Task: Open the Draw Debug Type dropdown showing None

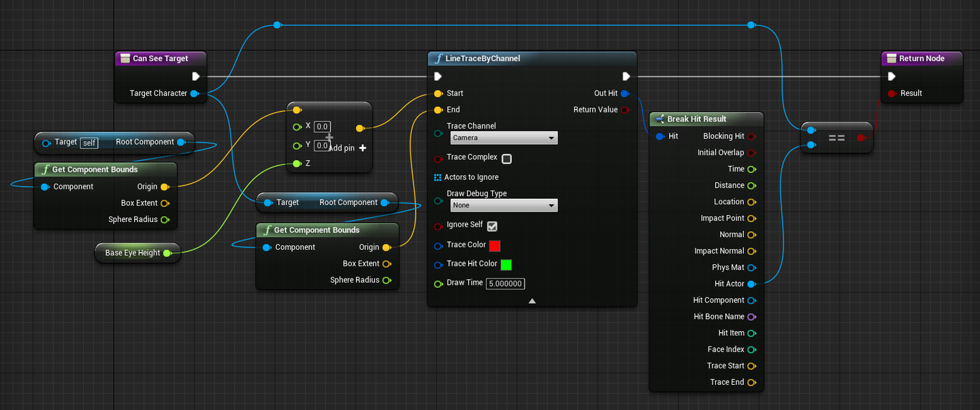Action: [504, 205]
